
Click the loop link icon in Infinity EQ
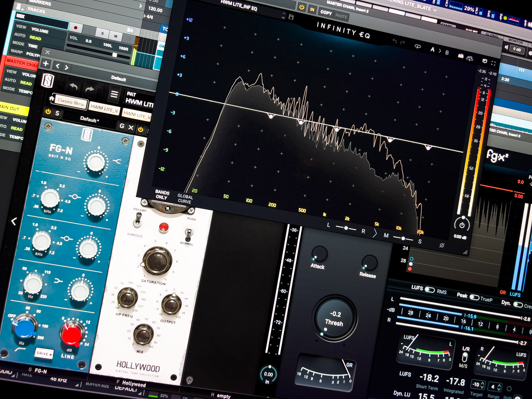[418, 47]
